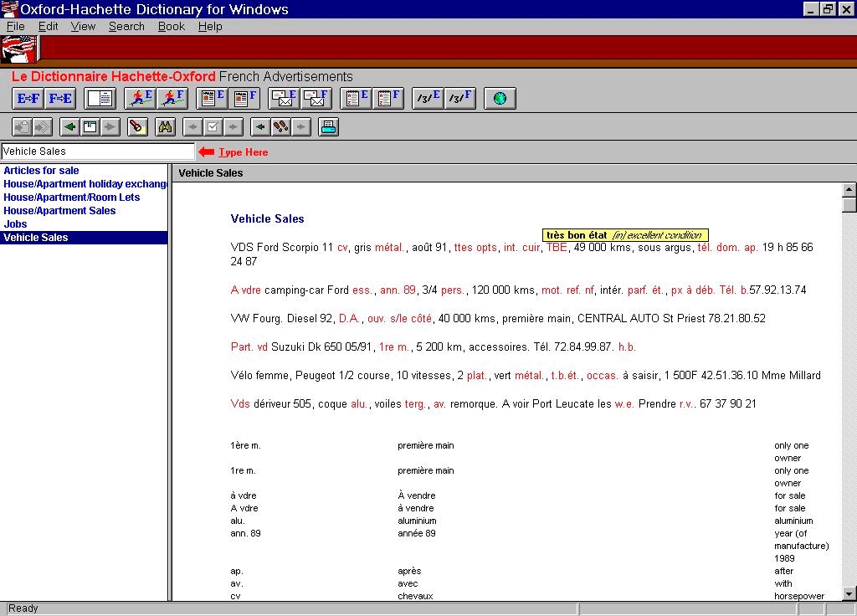This screenshot has width=857, height=616.
Task: Click the scroll down arrow of the content pane
Action: [849, 593]
